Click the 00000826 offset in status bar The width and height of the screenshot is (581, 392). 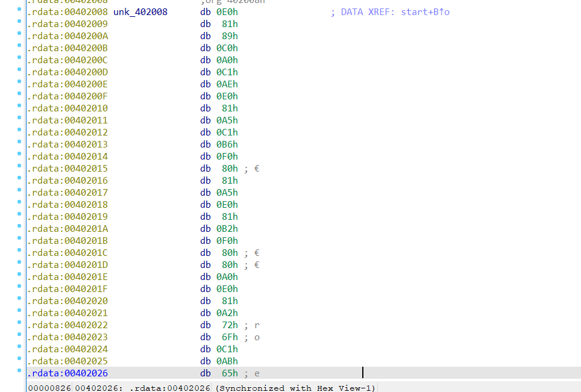(49, 388)
